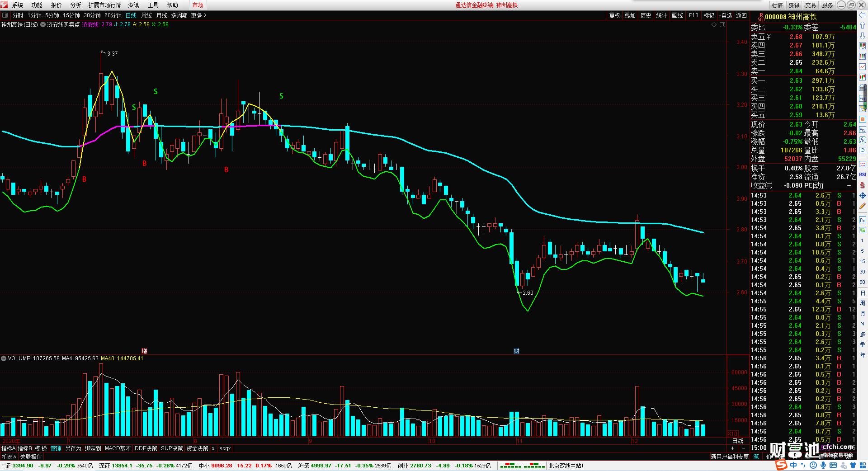This screenshot has width=868, height=471.
Task: Click the f(x) formula icon in sidebar
Action: point(862,140)
